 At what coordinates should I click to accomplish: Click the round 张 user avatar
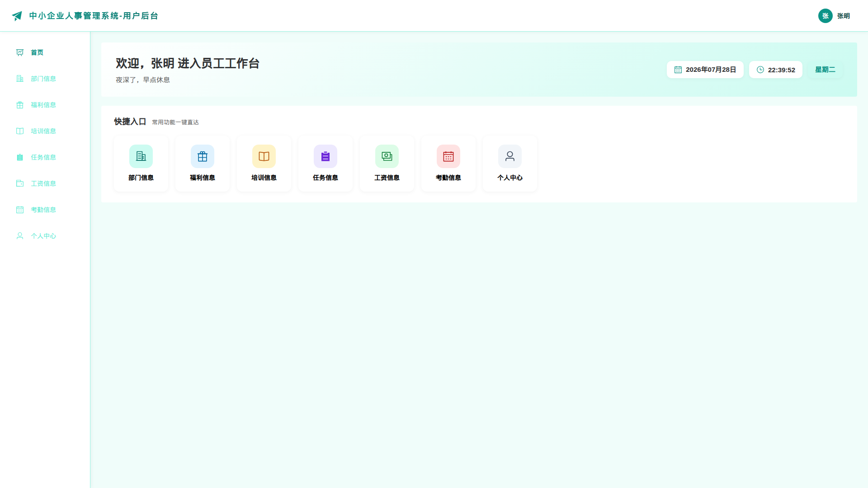coord(826,16)
